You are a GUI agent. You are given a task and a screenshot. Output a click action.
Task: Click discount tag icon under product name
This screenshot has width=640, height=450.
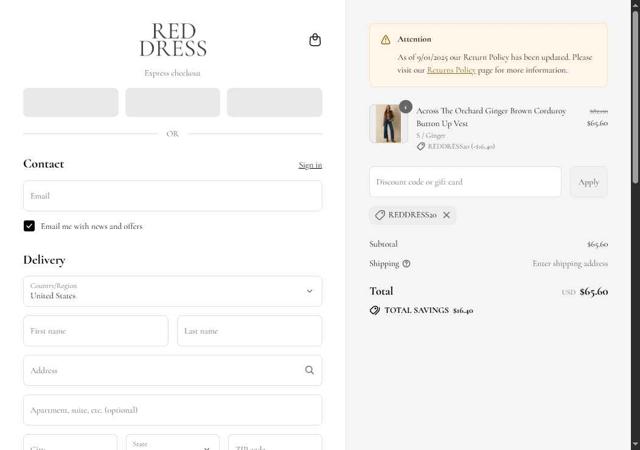[x=421, y=147]
